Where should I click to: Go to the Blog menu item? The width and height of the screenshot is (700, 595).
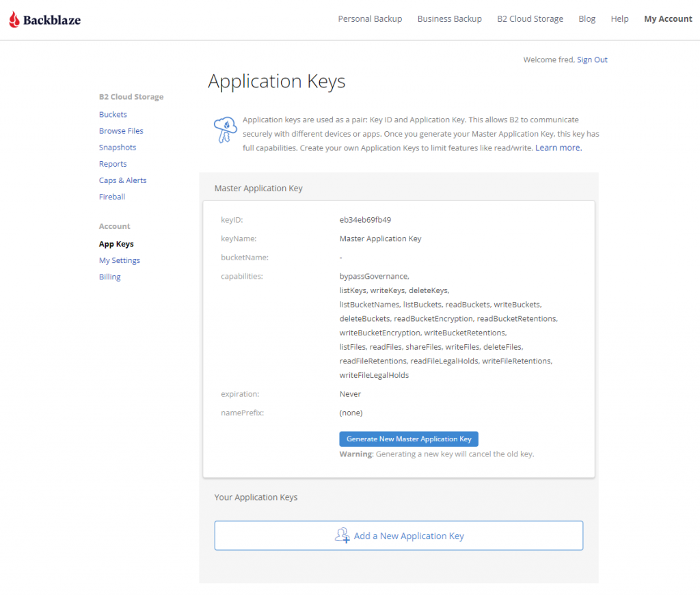tap(587, 18)
